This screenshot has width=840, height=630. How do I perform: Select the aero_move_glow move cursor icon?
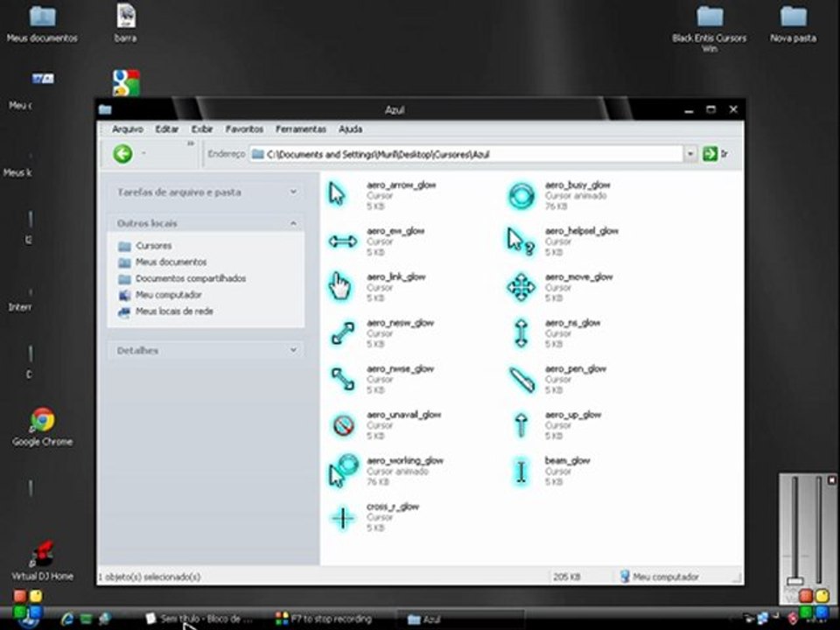521,287
